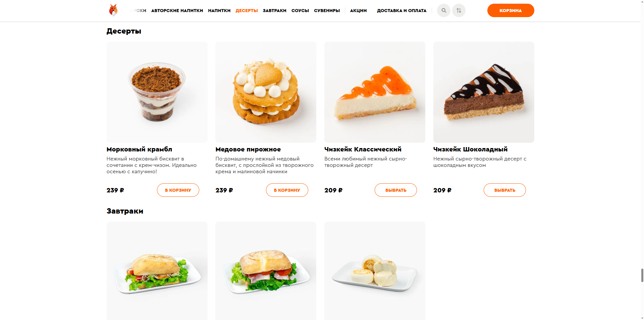
Task: Choose options for Чизкейк Классический
Action: pos(396,190)
